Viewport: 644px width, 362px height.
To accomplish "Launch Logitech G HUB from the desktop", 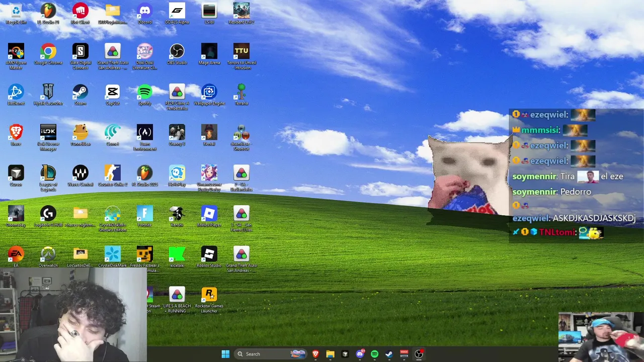I will [x=48, y=217].
